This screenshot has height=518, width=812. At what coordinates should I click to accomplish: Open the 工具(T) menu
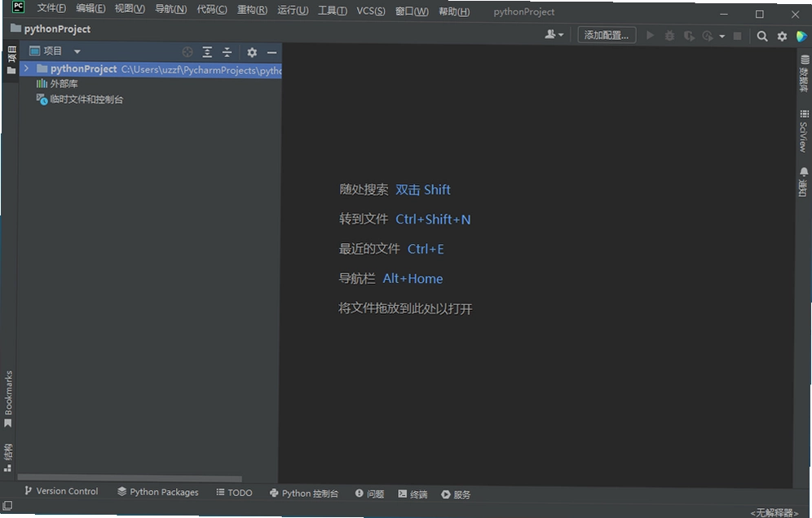tap(333, 11)
